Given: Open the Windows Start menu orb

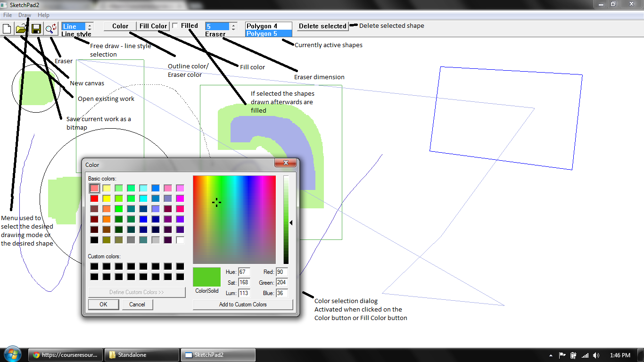Looking at the screenshot, I should coord(12,355).
